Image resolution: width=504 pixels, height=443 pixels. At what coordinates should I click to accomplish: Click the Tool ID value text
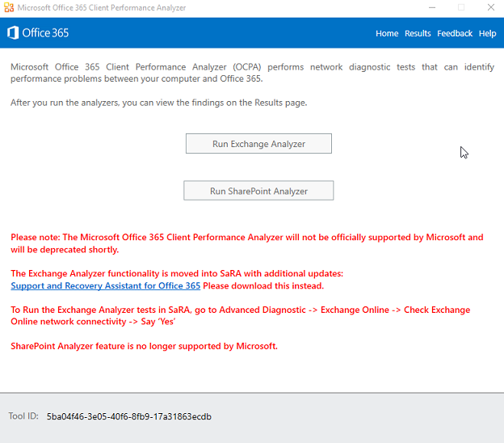pyautogui.click(x=129, y=416)
